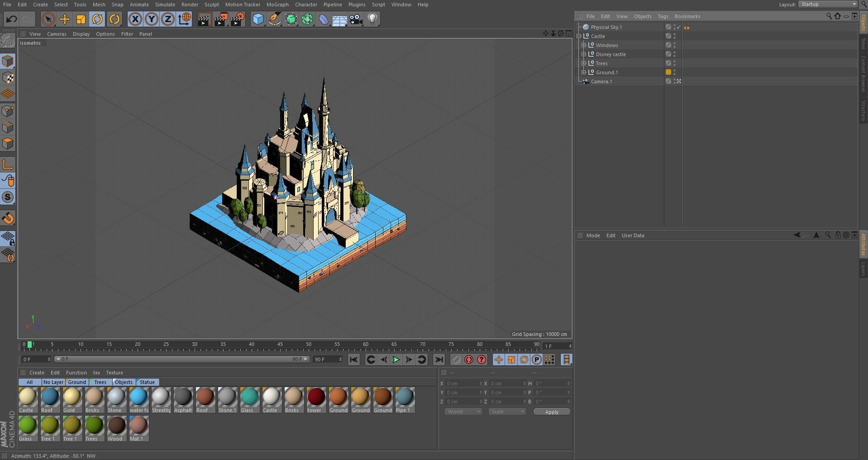Click the X position input field
868x460 pixels.
464,383
